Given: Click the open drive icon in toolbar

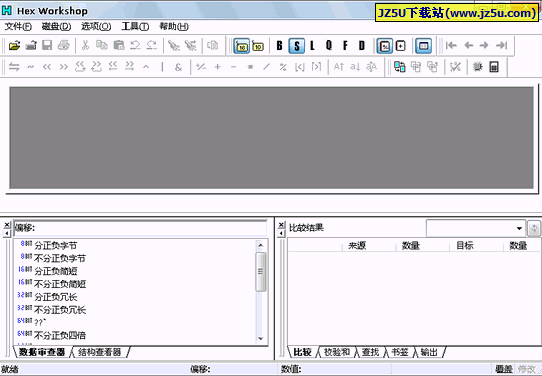Looking at the screenshot, I should [31, 45].
